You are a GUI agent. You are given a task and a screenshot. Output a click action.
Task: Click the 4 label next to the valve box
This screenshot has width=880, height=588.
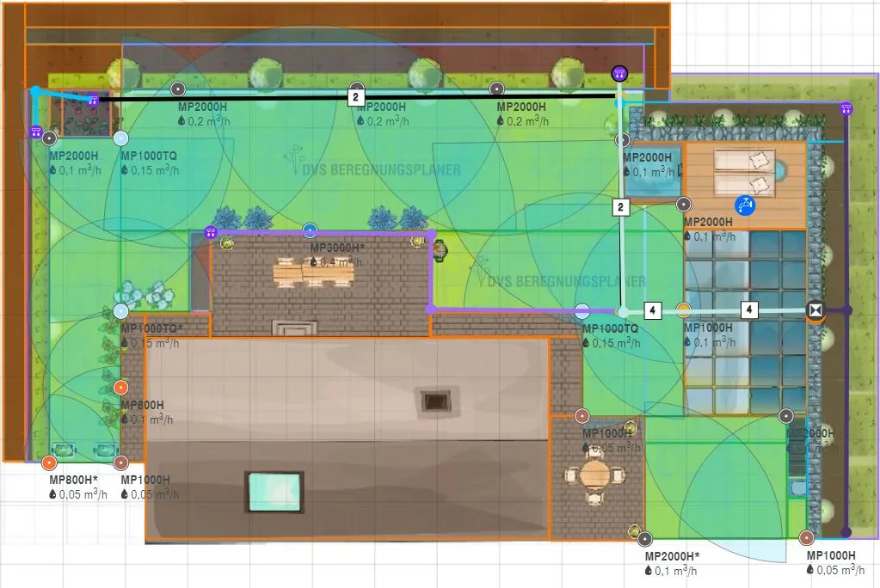click(749, 309)
